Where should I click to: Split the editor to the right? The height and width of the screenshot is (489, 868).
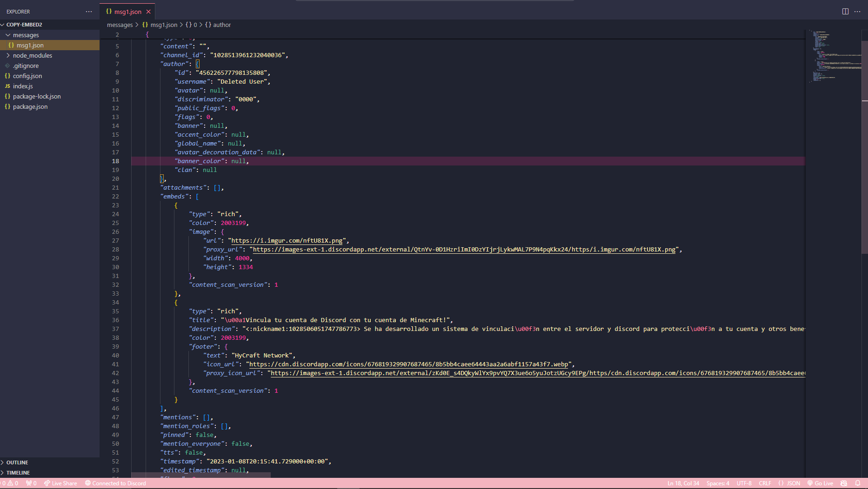click(845, 12)
